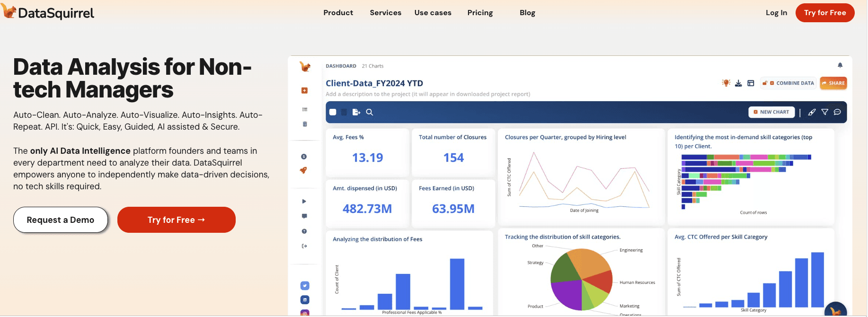Tick the select-all checkbox in chart toolbar
This screenshot has width=868, height=317.
click(x=333, y=112)
